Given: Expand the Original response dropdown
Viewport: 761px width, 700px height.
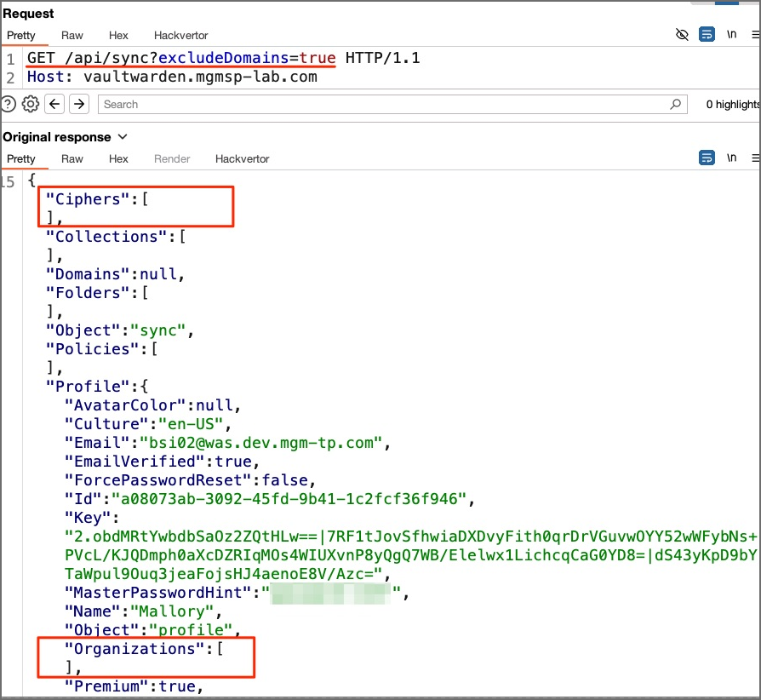Looking at the screenshot, I should coord(123,137).
